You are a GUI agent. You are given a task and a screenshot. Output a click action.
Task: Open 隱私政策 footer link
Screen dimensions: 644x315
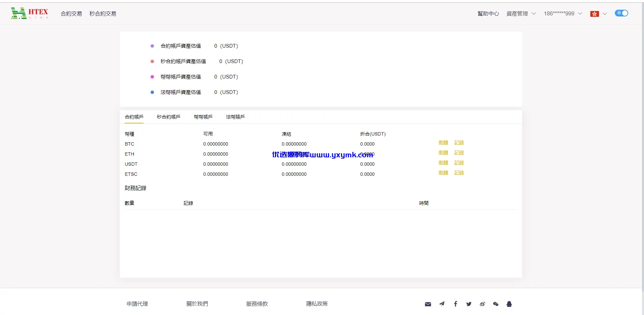pyautogui.click(x=317, y=304)
